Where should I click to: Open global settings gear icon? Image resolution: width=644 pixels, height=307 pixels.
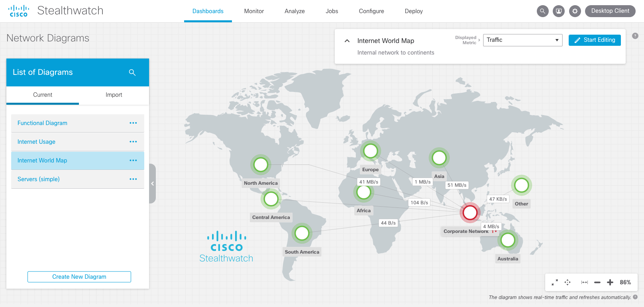point(575,11)
